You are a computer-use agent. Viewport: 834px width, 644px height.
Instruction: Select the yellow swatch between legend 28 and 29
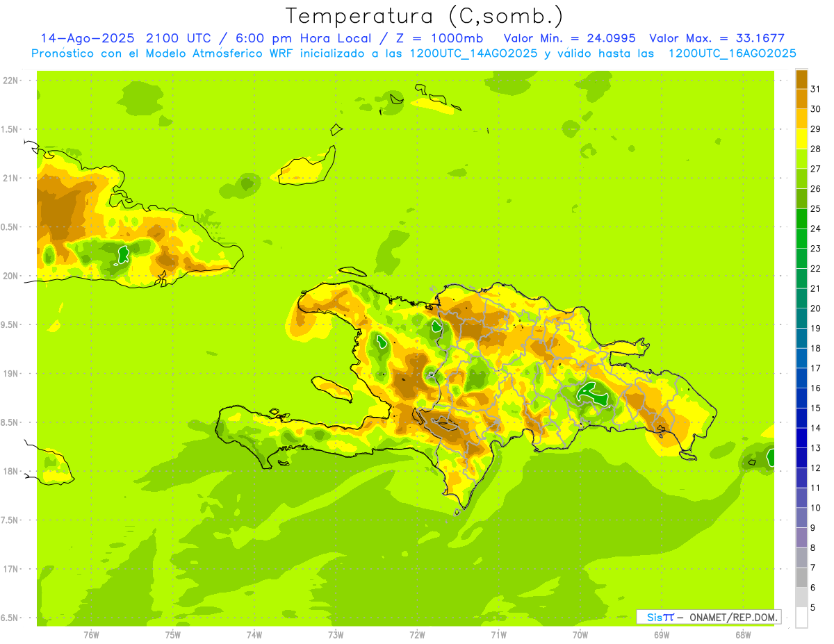tap(801, 139)
